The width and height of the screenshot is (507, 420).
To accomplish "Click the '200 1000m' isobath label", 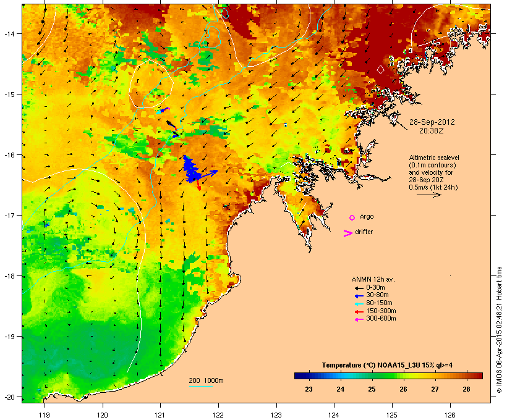I will [x=206, y=380].
